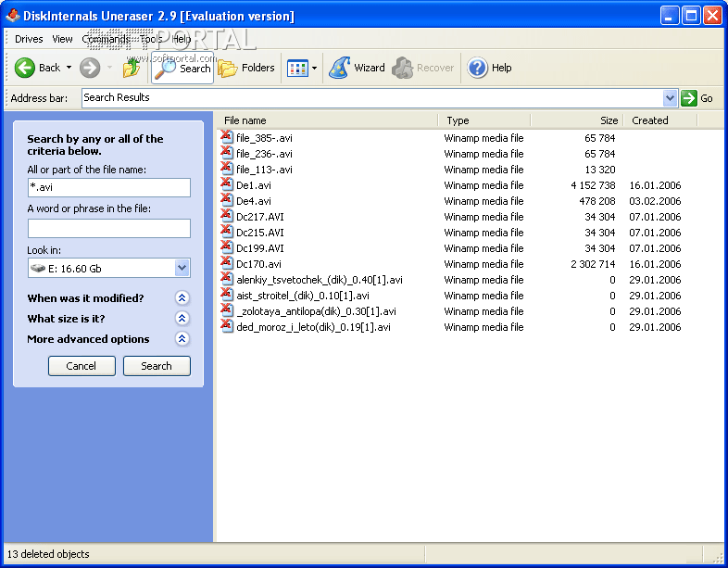
Task: Select deleted file icon of Dc215.AVI
Action: point(227,232)
